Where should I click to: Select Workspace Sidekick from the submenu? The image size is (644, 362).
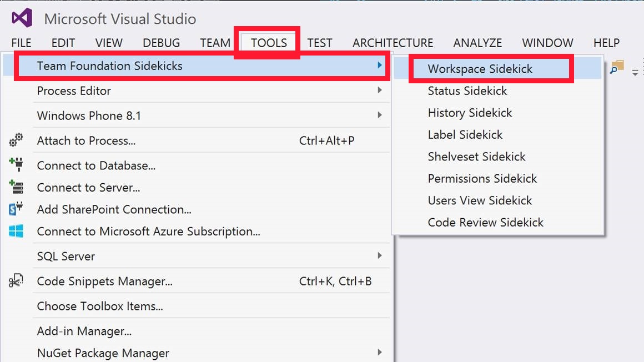pyautogui.click(x=480, y=69)
